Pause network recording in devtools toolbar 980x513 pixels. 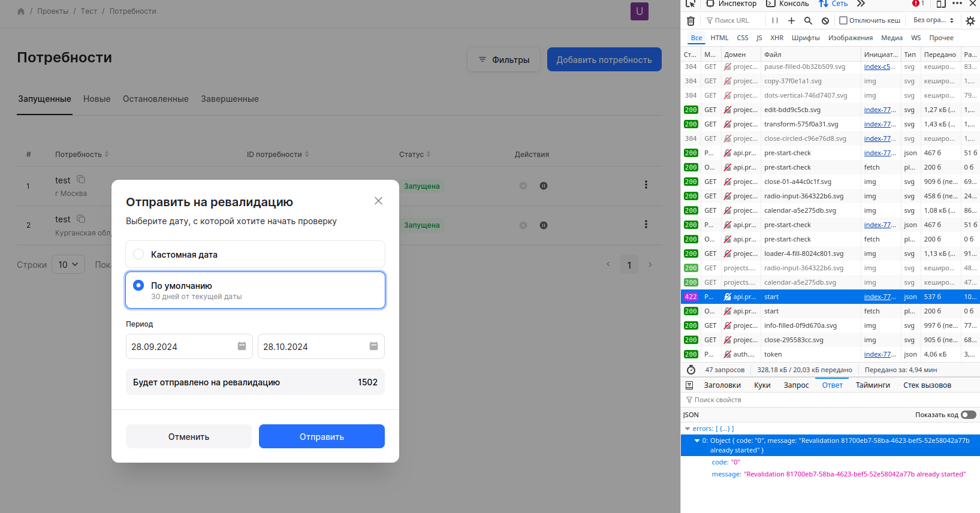click(775, 20)
